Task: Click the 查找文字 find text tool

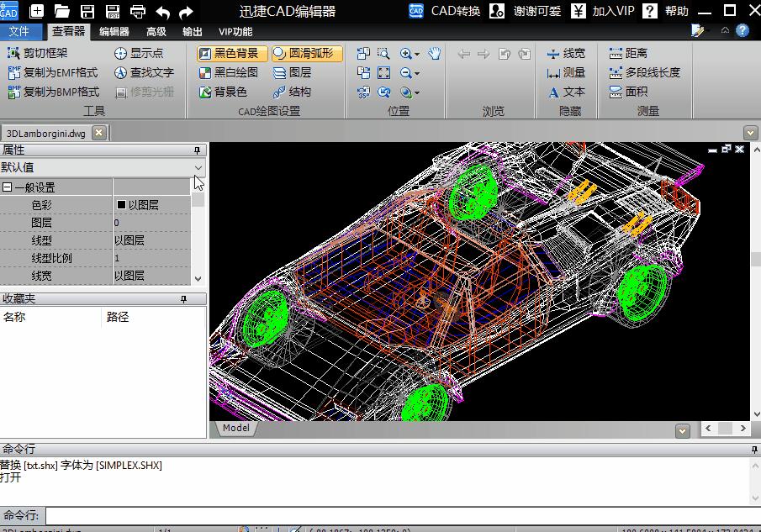Action: (144, 72)
